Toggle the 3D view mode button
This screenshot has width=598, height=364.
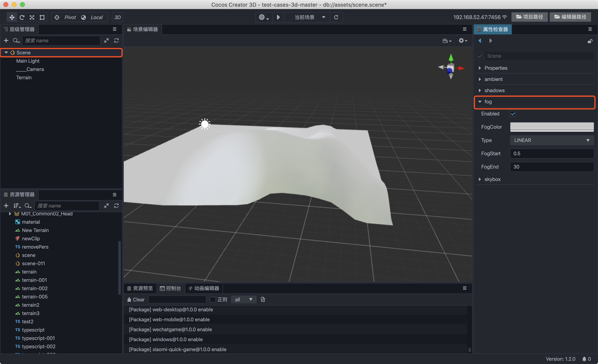point(118,17)
